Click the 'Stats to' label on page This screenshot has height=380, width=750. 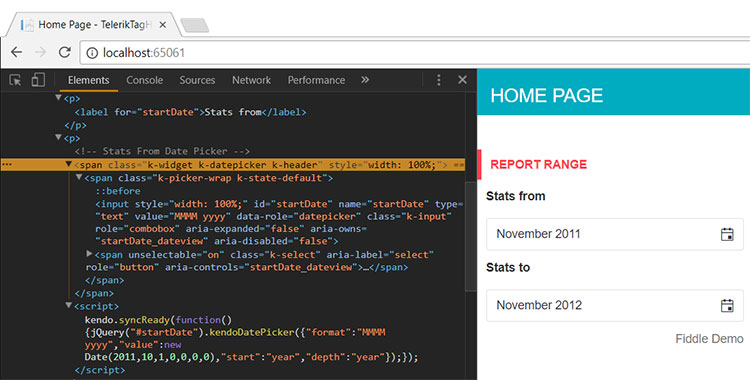508,267
